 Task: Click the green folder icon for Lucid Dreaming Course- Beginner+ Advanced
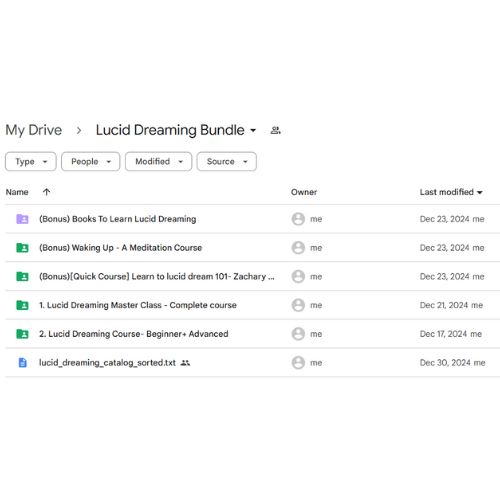pos(22,334)
